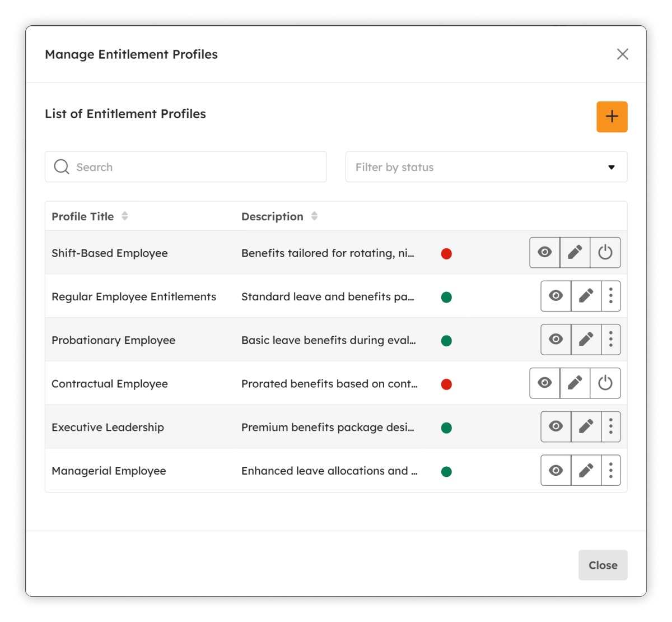This screenshot has height=622, width=672.
Task: View the Probationary Employee profile
Action: (x=556, y=340)
